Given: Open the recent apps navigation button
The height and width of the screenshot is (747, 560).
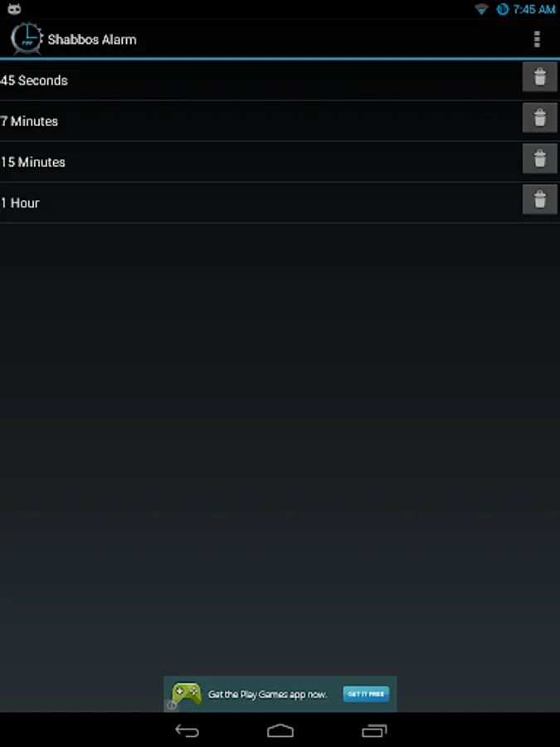Looking at the screenshot, I should pos(374,730).
